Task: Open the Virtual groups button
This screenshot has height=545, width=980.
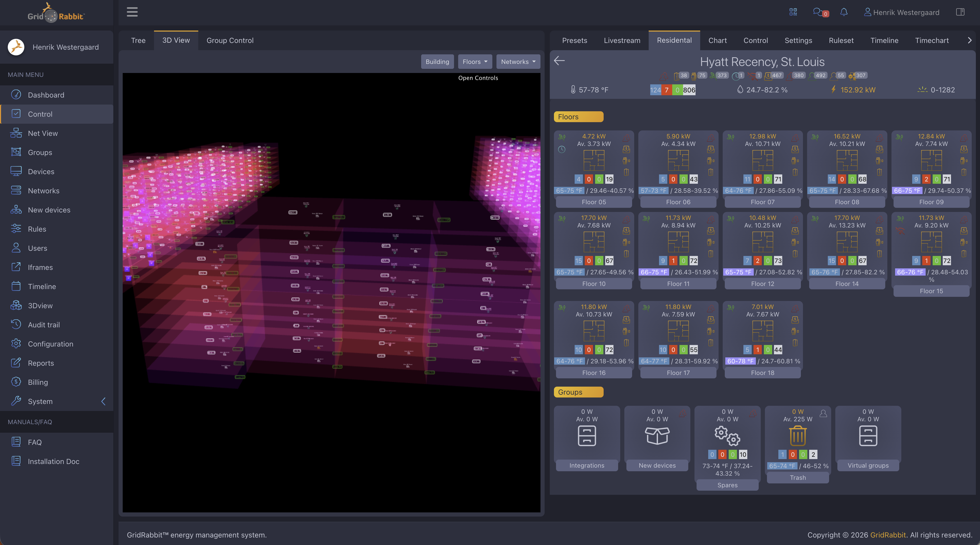Action: (x=868, y=466)
